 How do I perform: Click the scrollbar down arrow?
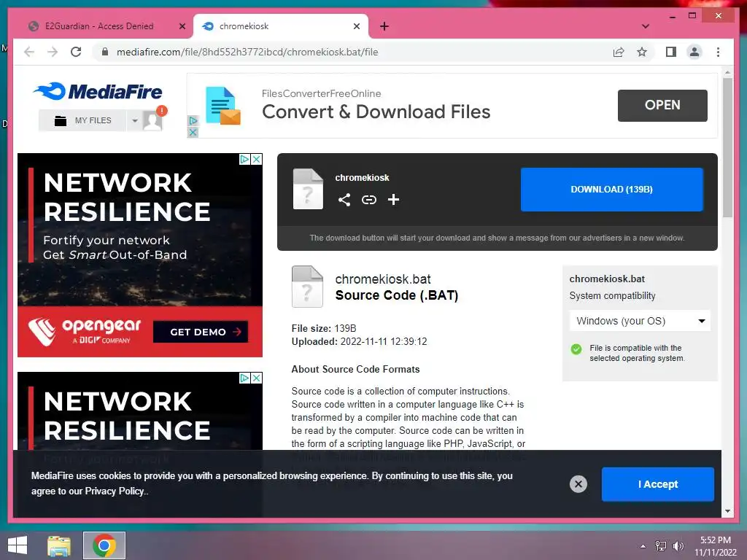[727, 511]
